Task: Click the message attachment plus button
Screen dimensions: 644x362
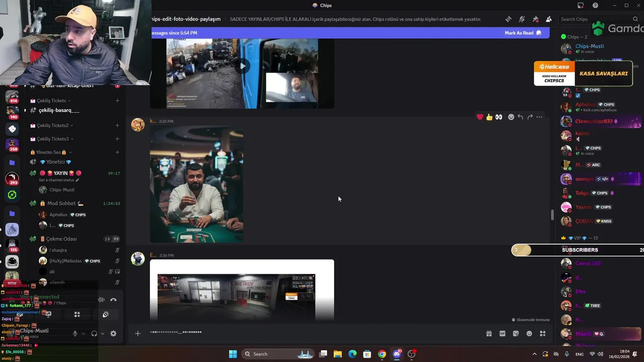Action: point(137,333)
